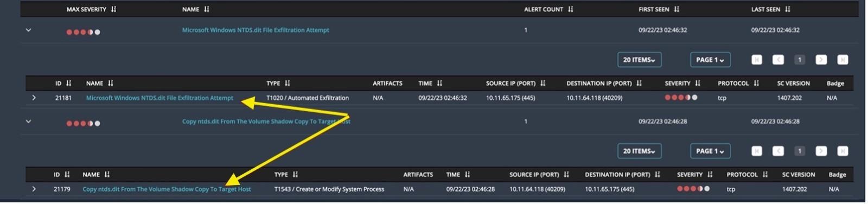Go to next page above alert 21179 table
This screenshot has width=868, height=204.
[821, 151]
